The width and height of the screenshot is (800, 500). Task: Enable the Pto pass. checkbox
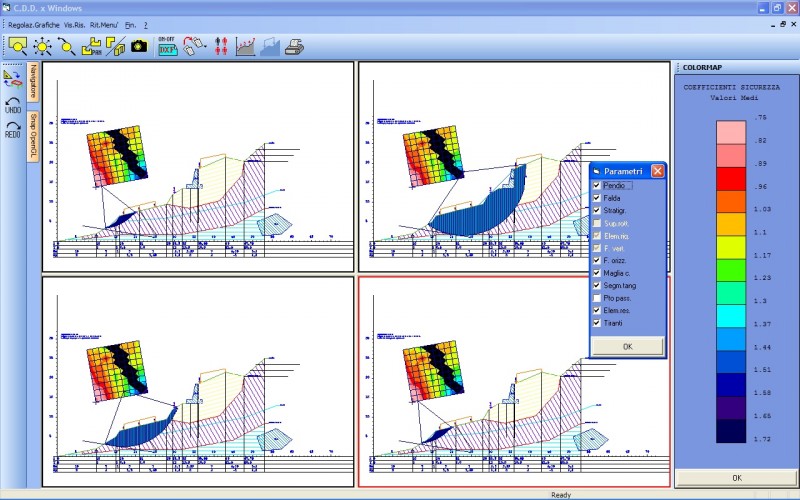click(x=597, y=298)
